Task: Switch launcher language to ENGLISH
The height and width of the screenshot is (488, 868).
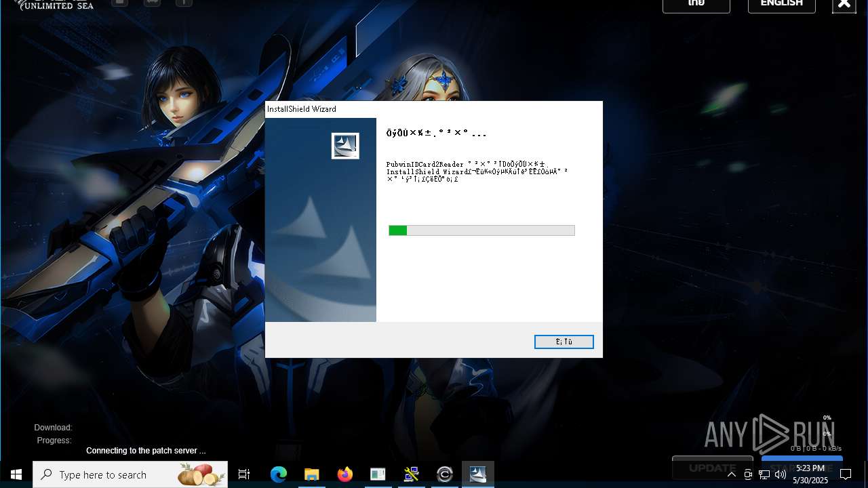Action: point(781,4)
